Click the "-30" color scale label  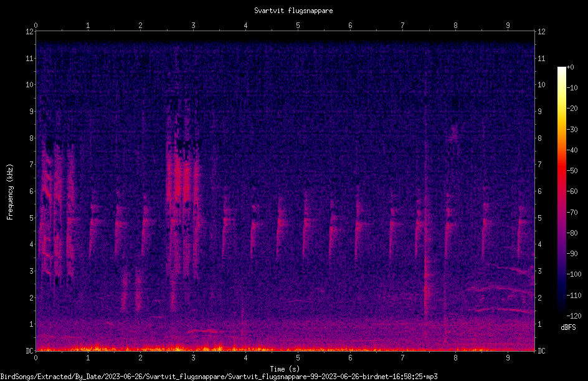(572, 130)
